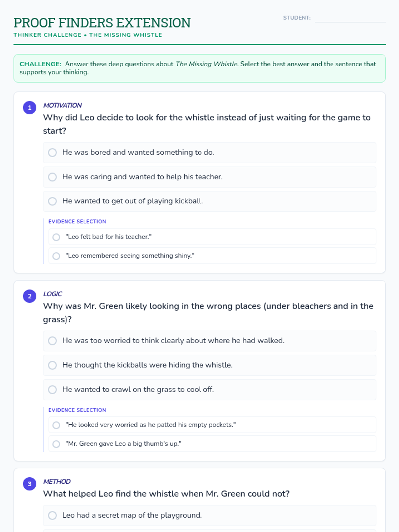Click the question 1 number badge
399x532 pixels.
pos(30,108)
